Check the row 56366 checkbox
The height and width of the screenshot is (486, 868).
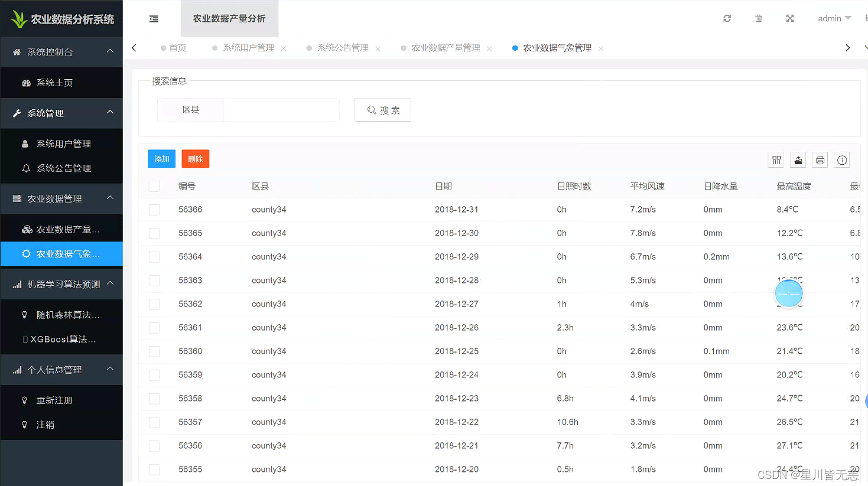154,210
